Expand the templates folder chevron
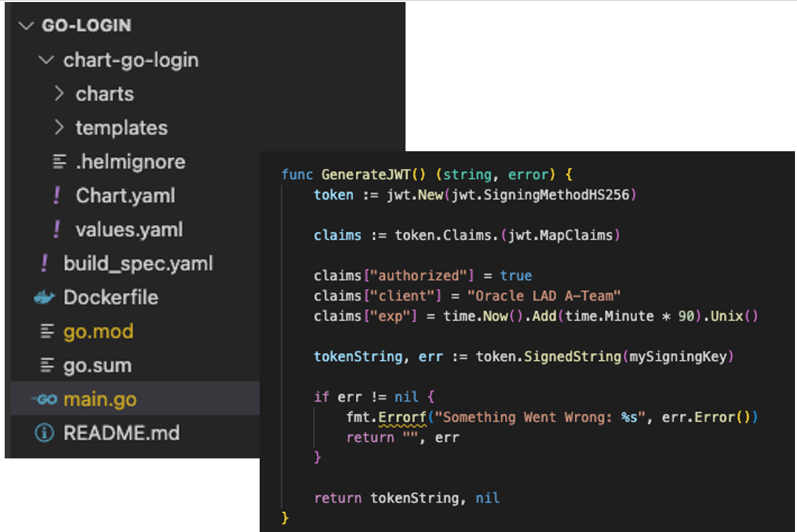797x532 pixels. coord(59,128)
